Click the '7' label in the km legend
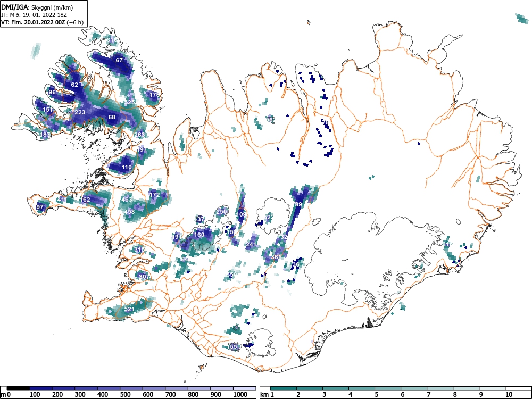The height and width of the screenshot is (399, 532). (x=428, y=395)
